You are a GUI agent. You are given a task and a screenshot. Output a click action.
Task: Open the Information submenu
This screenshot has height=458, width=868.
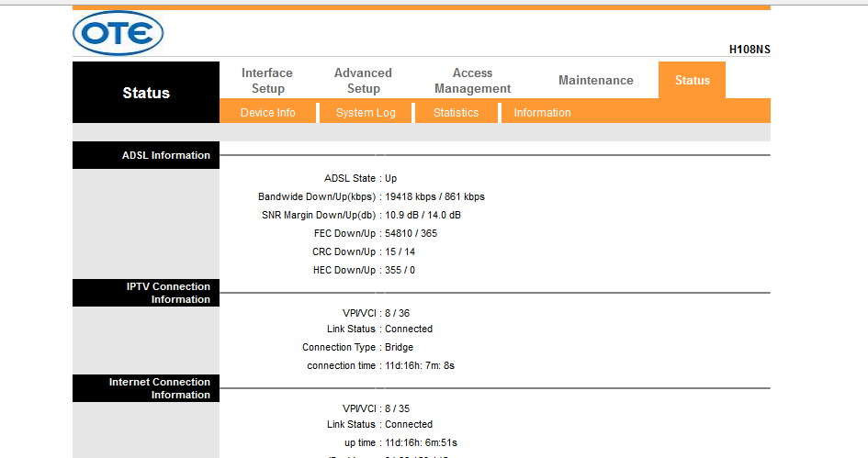[x=542, y=113]
